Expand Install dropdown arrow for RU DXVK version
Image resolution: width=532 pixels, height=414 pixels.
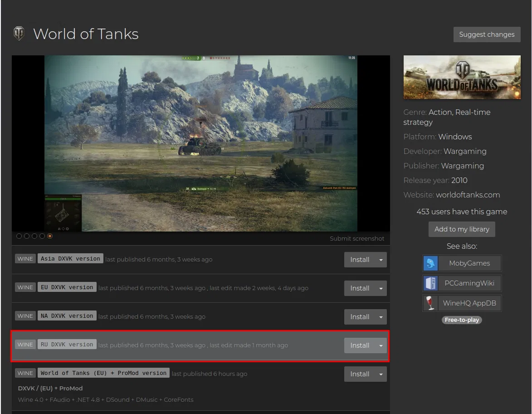click(x=381, y=345)
